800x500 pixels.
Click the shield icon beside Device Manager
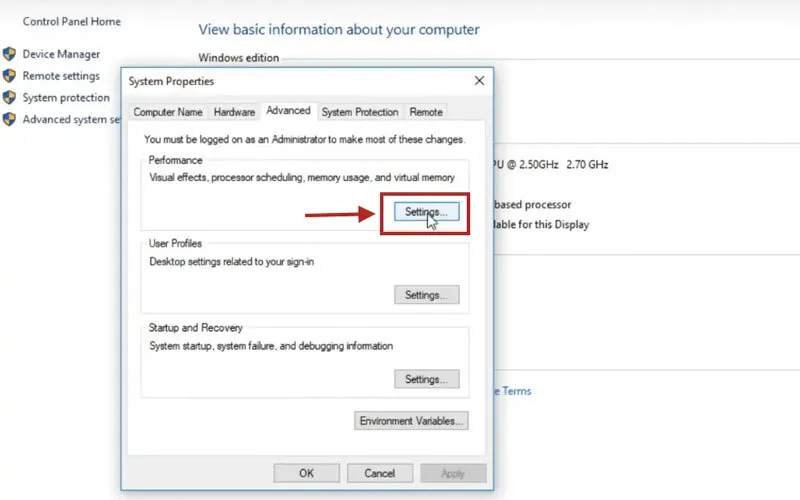point(9,54)
